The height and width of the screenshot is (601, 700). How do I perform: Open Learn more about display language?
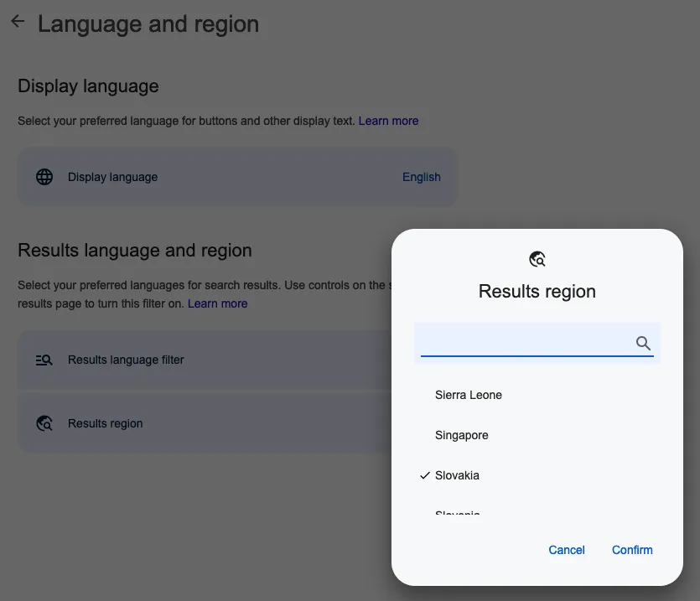pos(388,121)
